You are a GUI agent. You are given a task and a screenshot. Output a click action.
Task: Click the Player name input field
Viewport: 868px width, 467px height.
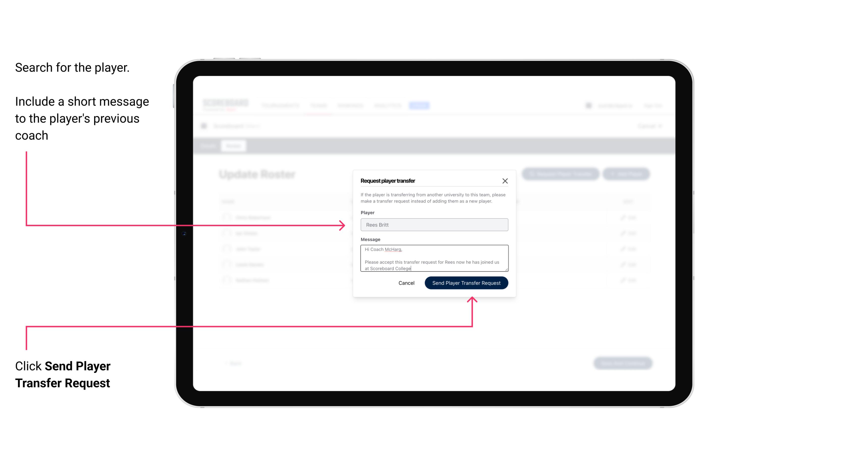433,225
